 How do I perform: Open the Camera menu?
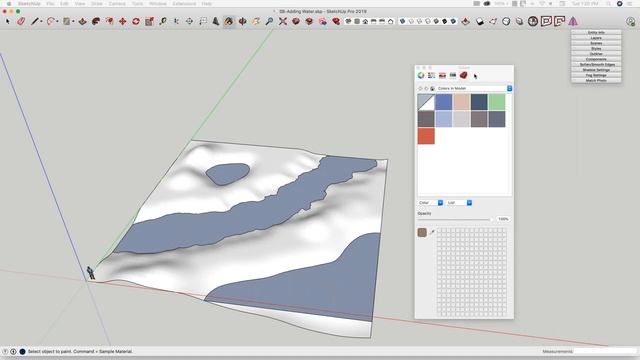[117, 4]
